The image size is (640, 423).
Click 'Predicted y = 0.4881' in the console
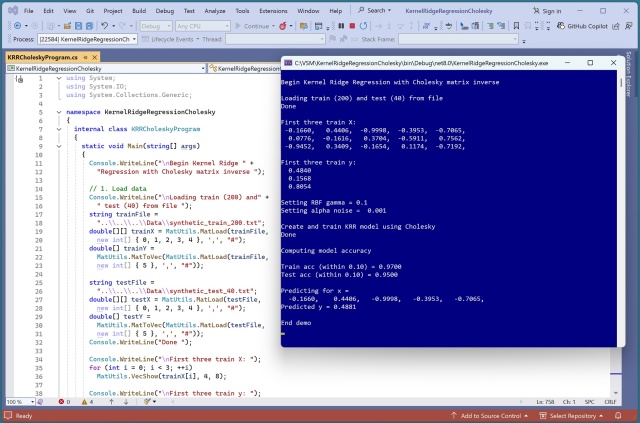point(318,307)
